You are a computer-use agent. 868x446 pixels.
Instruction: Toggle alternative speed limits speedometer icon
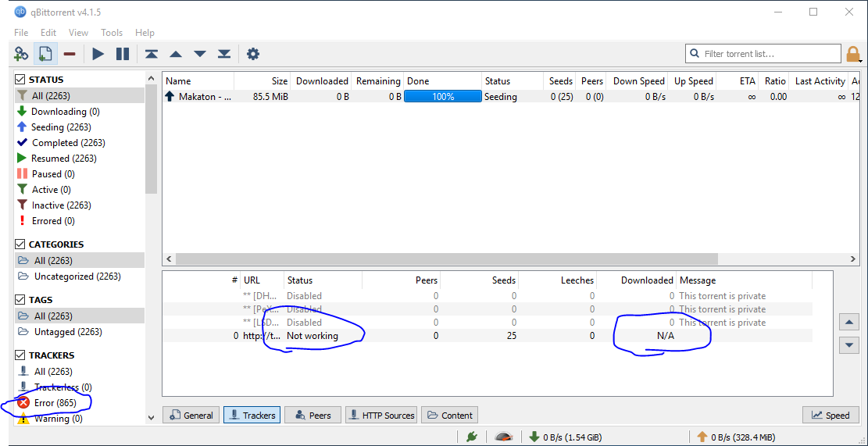pyautogui.click(x=502, y=437)
